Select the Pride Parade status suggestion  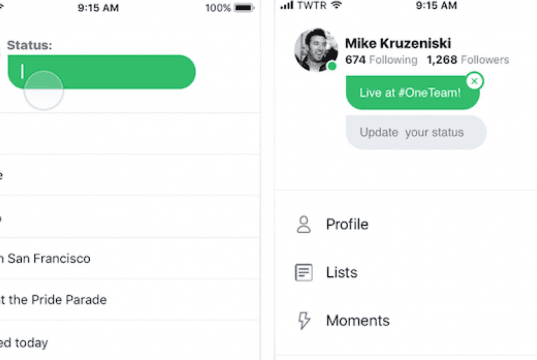pos(130,300)
